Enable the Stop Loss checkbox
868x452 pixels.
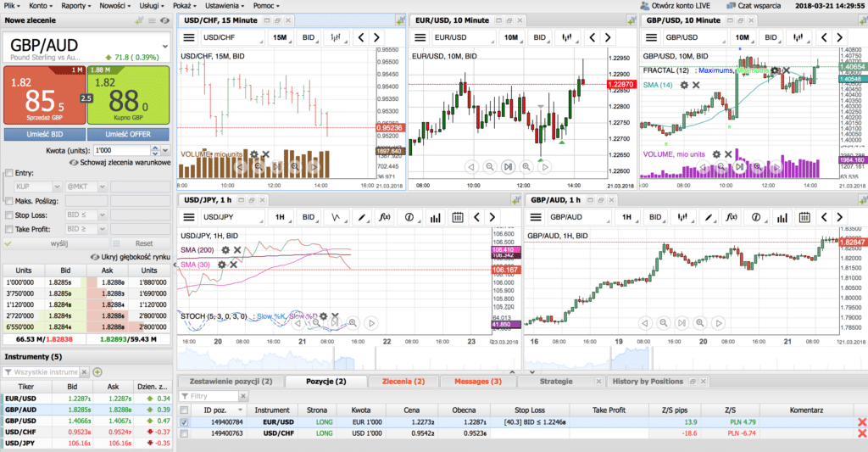click(8, 215)
